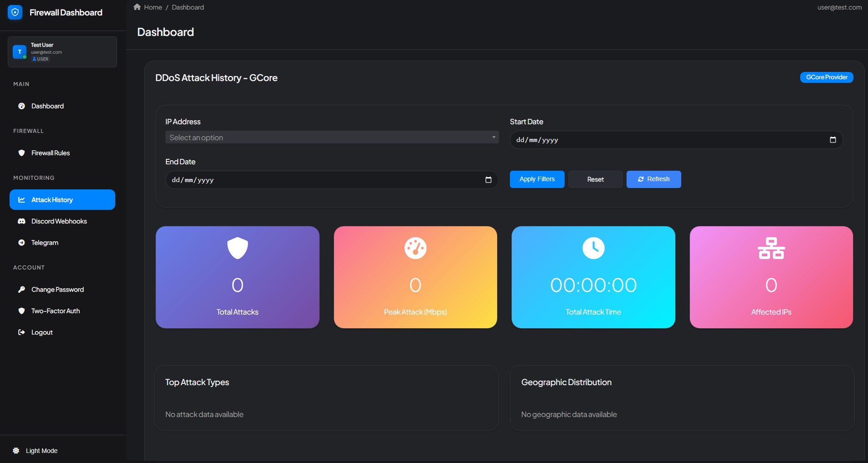The image size is (868, 463).
Task: Click the clock icon on Total Attack Time card
Action: [x=593, y=248]
